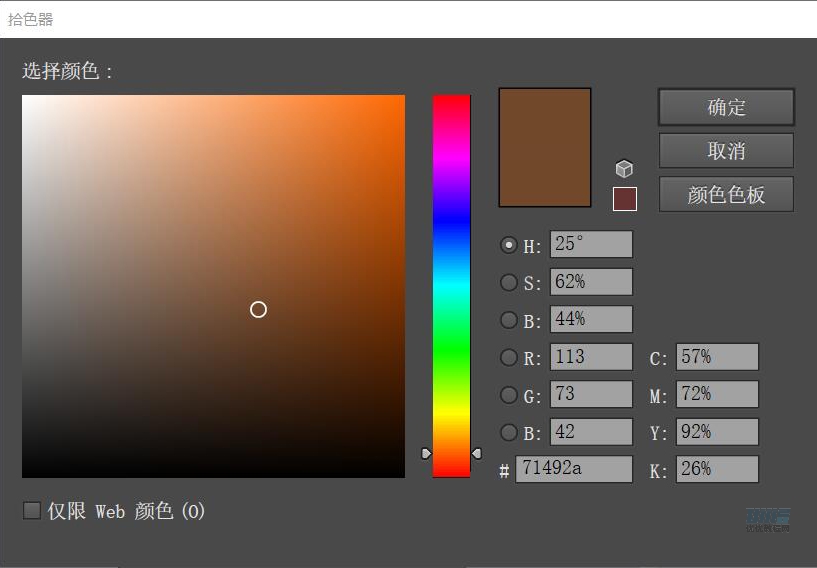Click the circular color field selection marker
Screen dimensions: 817x568
point(258,310)
